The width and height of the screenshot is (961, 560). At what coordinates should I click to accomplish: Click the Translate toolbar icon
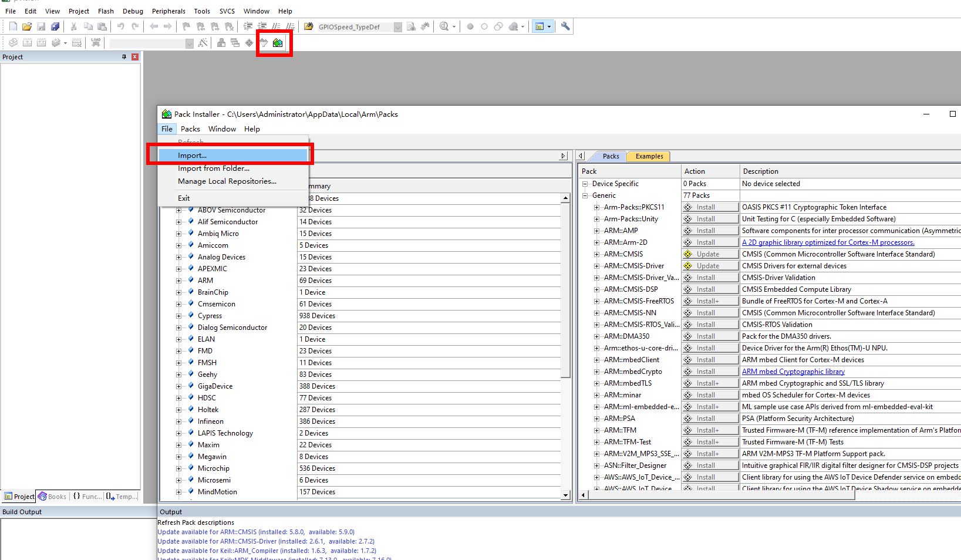13,43
